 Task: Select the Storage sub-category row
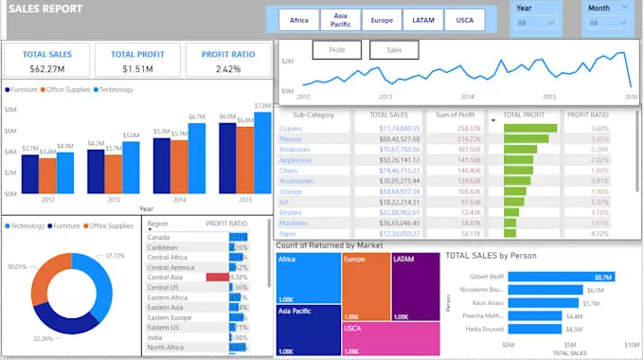pos(443,191)
